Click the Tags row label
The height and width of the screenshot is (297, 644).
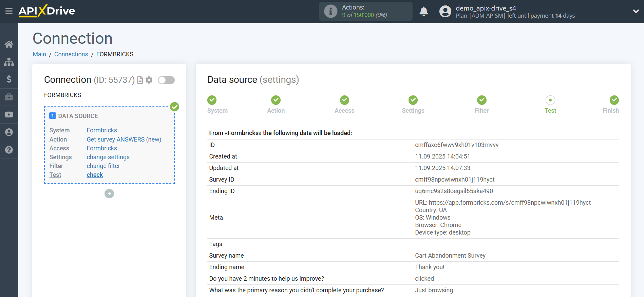[216, 244]
